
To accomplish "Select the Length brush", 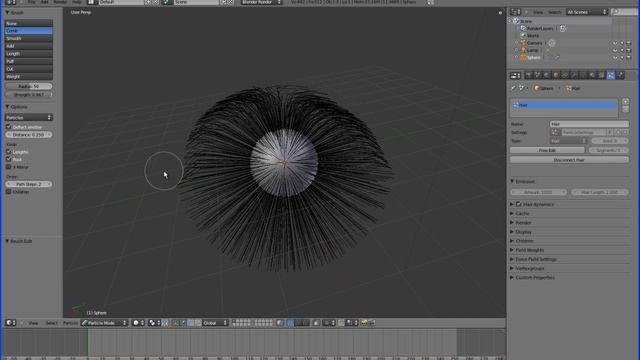I will click(29, 53).
